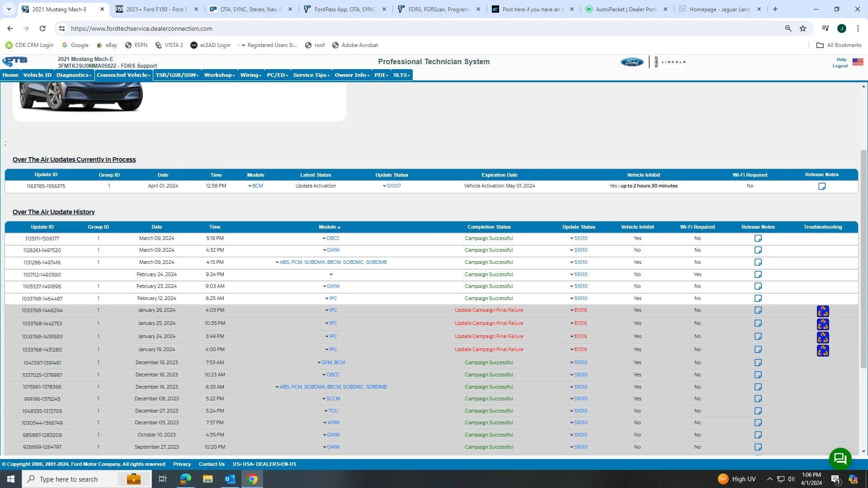Open Chrome zoom magnifier icon

pos(788,28)
